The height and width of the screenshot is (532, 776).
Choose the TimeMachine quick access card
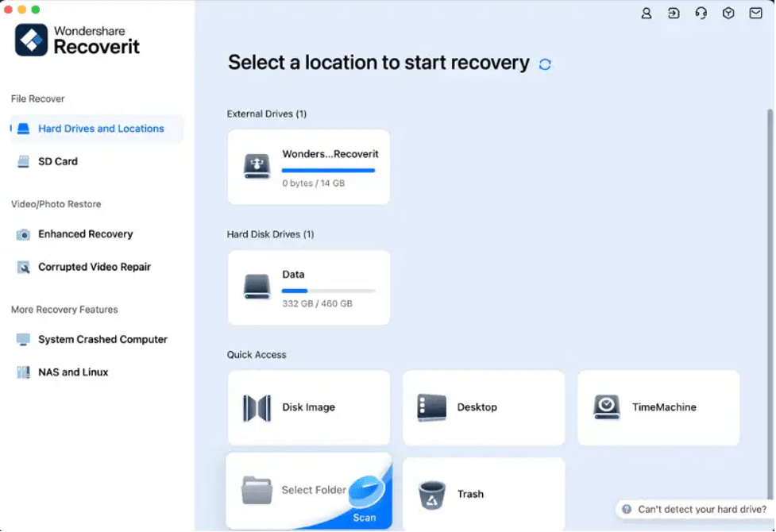[x=658, y=408]
